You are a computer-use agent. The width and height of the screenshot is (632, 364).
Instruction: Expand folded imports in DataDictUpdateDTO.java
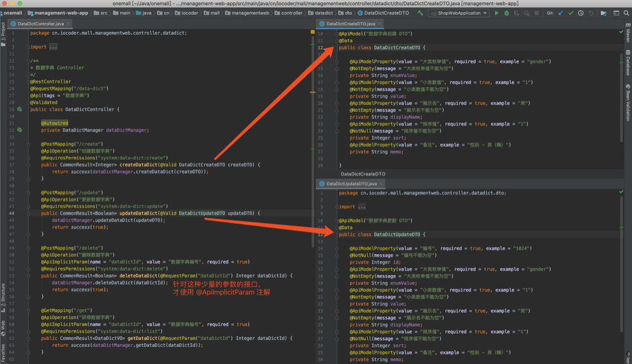361,207
